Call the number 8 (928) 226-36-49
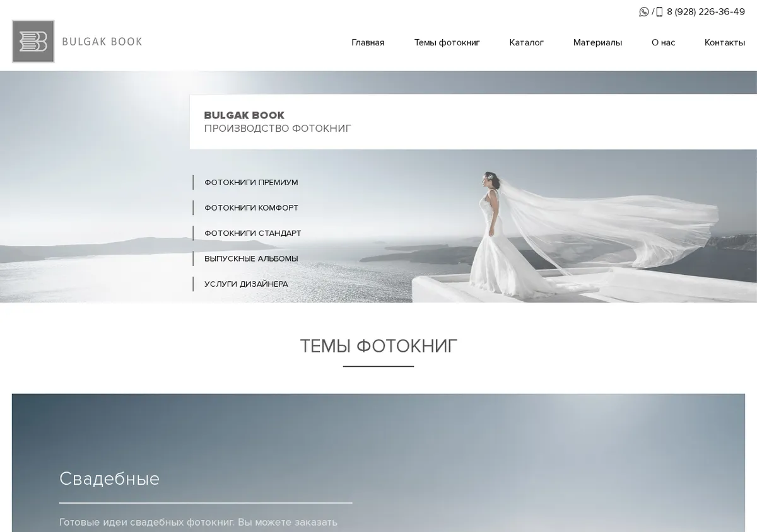Image resolution: width=757 pixels, height=532 pixels. pos(706,11)
